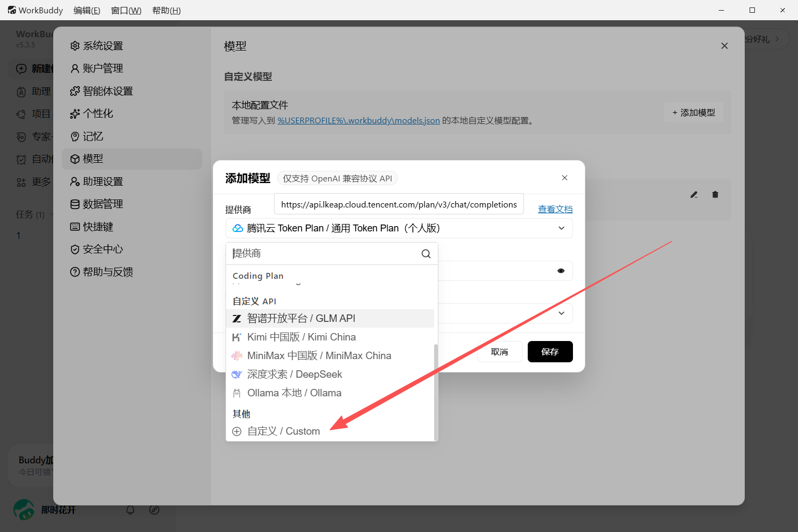Screen dimensions: 798x532
Task: Open 数据管理 settings section
Action: click(132, 204)
